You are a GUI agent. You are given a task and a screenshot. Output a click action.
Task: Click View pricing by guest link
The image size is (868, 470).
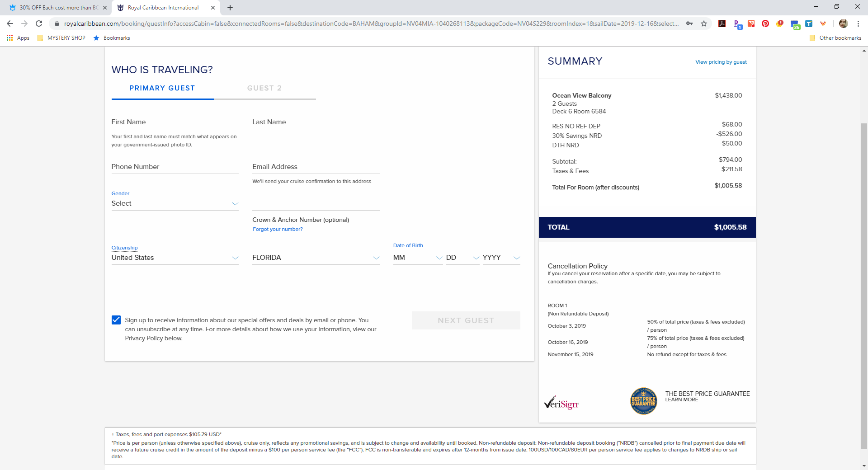[x=721, y=62]
